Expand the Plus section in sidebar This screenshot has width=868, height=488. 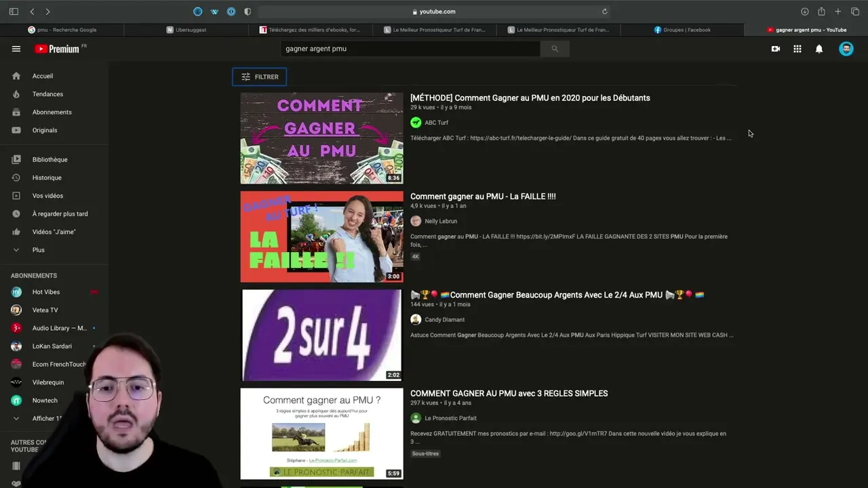click(x=38, y=250)
